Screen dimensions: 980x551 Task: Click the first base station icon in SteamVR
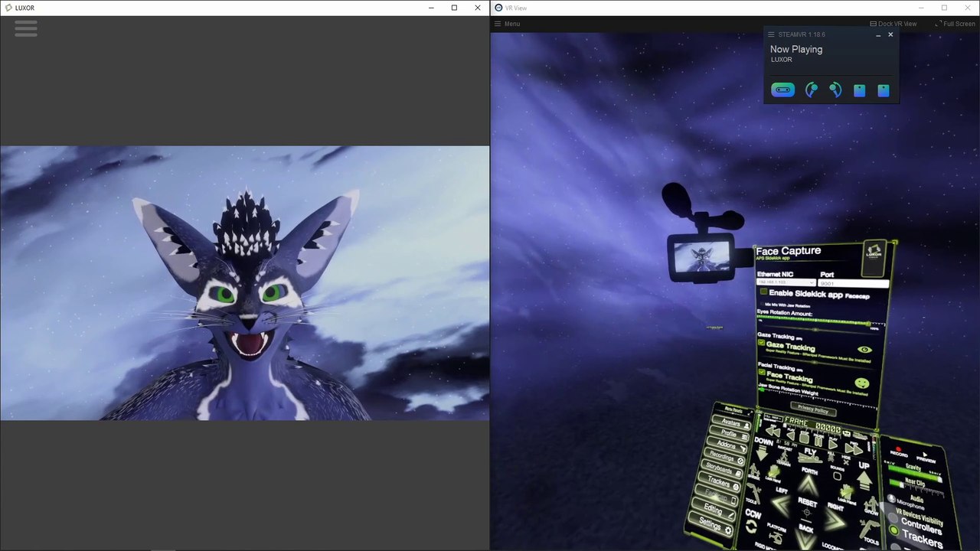click(860, 90)
